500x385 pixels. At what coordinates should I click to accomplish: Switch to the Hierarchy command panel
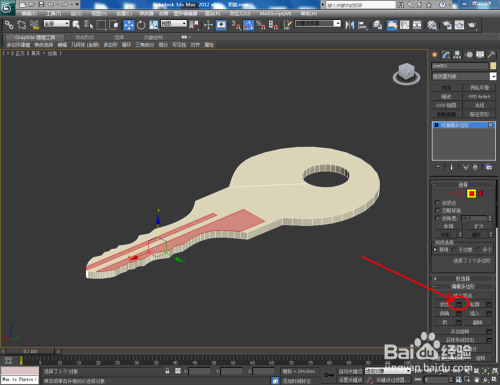click(x=457, y=55)
